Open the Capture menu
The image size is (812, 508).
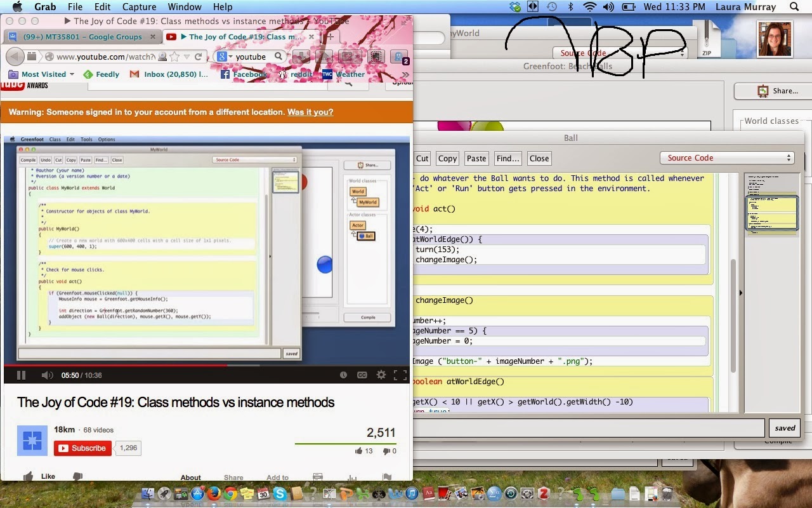click(139, 7)
